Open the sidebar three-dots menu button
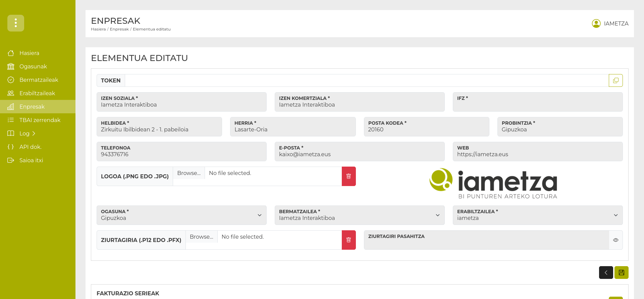The image size is (644, 299). point(16,23)
